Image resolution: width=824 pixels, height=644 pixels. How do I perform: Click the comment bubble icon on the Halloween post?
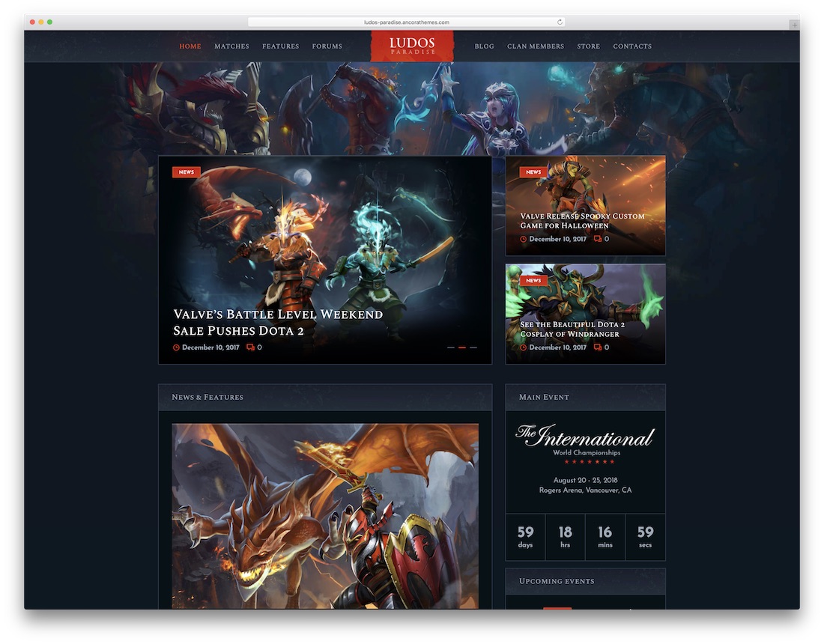[598, 238]
